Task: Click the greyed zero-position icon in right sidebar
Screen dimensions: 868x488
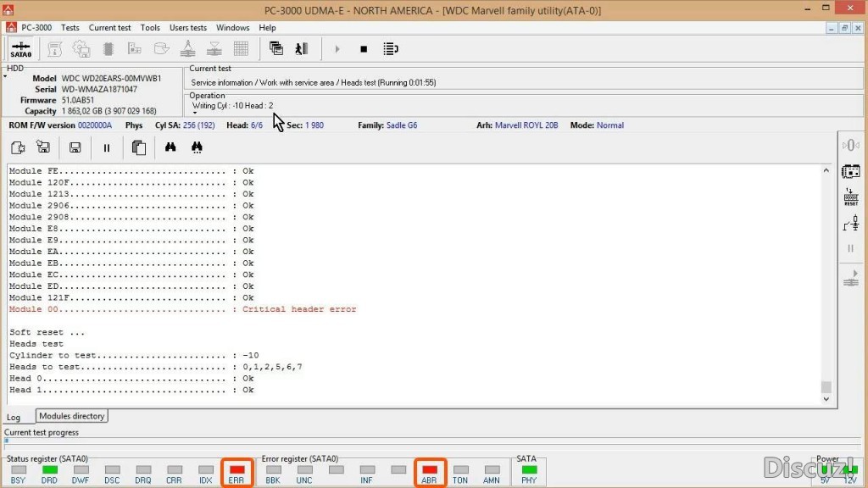Action: (851, 146)
